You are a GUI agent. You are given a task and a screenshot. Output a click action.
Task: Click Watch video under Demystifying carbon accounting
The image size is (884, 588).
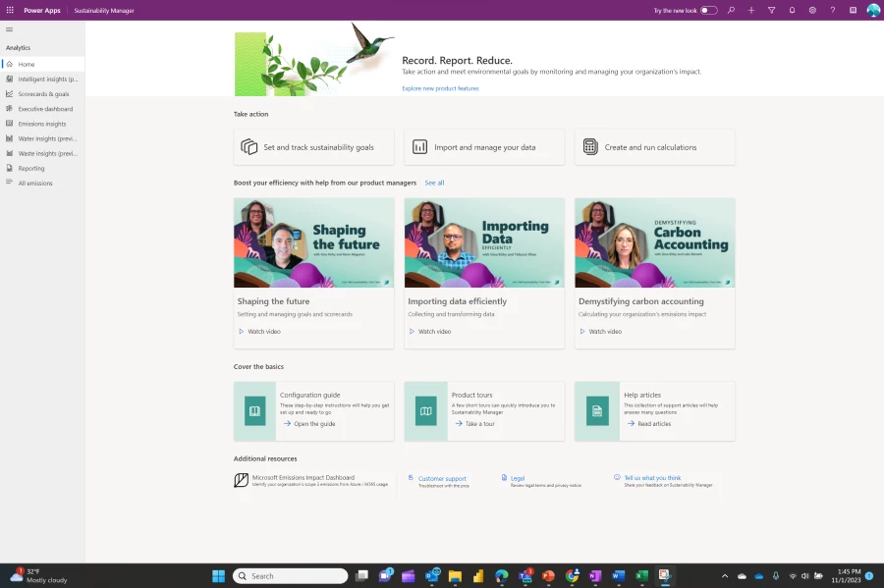click(x=605, y=332)
